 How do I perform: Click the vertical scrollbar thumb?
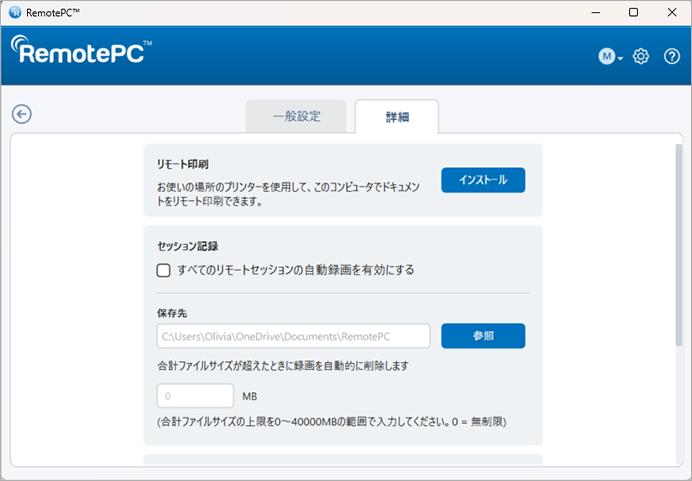(x=679, y=245)
